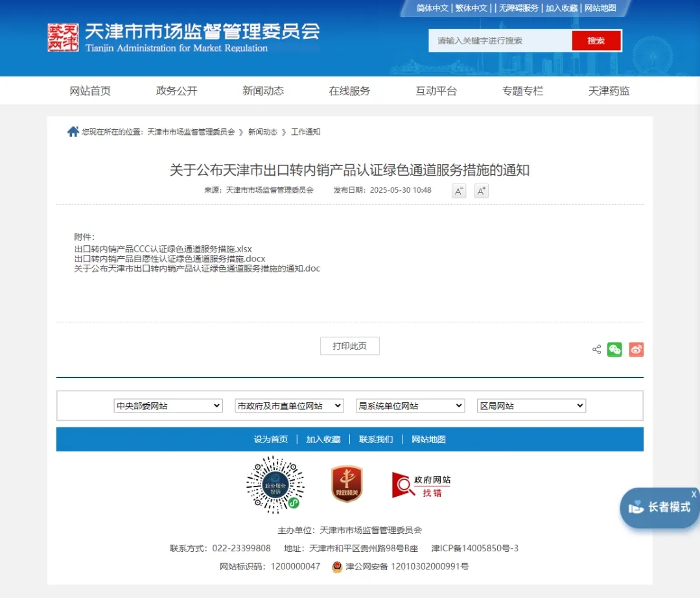Enable 长者模式 elder mode
Viewport: 700px width, 598px height.
660,508
